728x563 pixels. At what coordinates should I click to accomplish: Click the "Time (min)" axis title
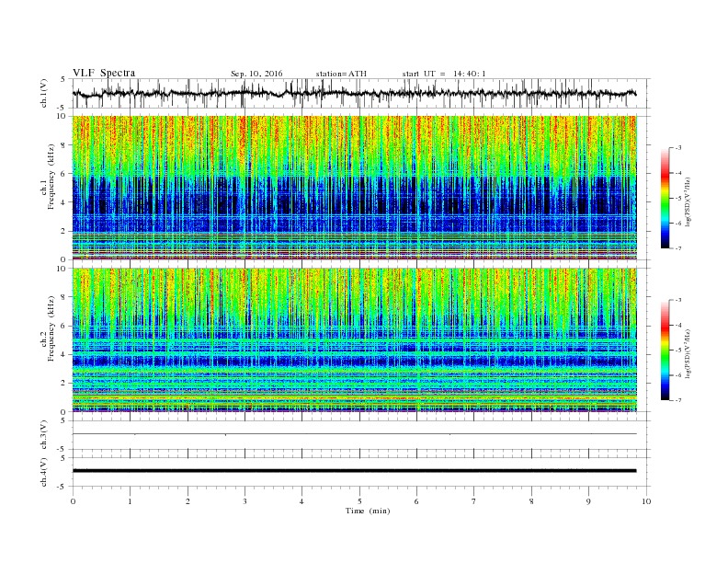[x=368, y=511]
